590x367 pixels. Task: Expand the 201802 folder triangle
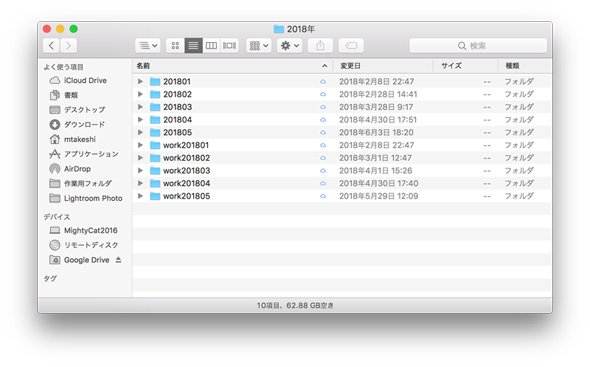tap(140, 94)
